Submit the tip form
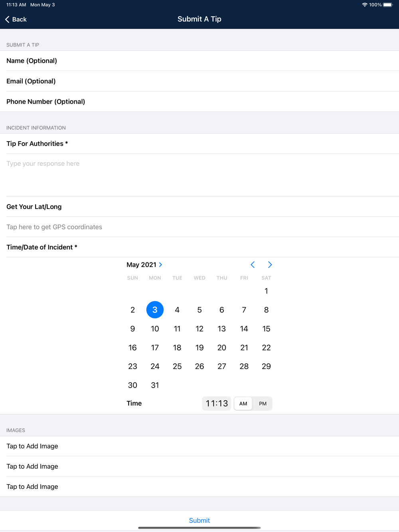The image size is (399, 532). tap(199, 520)
